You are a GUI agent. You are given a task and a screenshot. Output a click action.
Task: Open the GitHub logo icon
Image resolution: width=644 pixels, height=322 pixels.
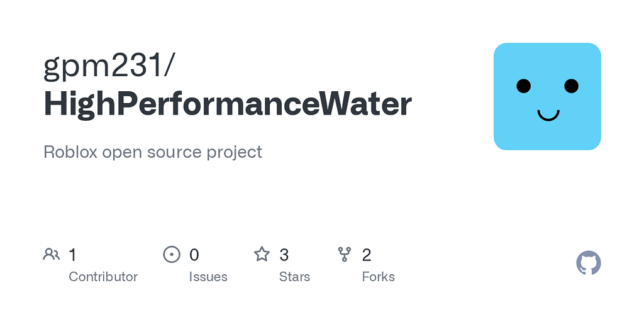[589, 263]
